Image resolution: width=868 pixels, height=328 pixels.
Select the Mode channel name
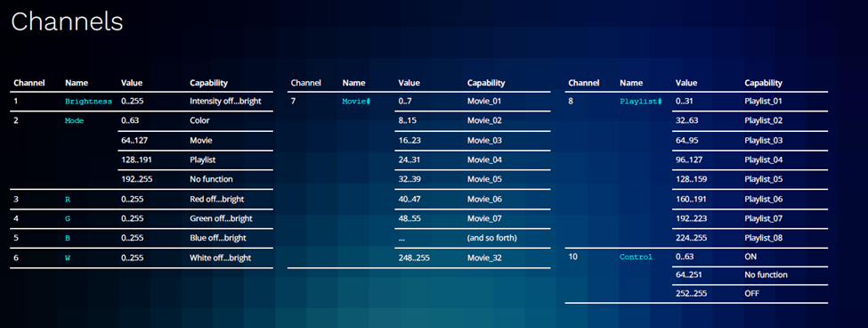74,120
